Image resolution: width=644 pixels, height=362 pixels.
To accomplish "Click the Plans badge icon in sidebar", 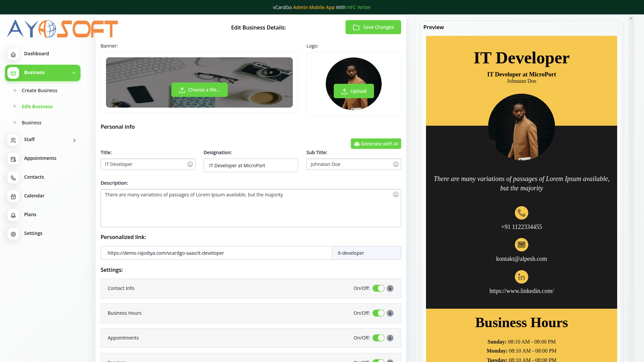I will click(13, 216).
